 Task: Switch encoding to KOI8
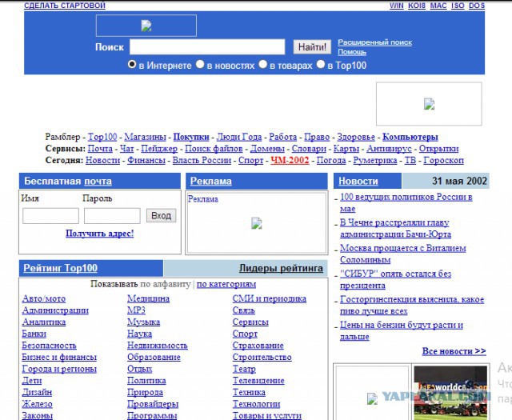point(417,6)
